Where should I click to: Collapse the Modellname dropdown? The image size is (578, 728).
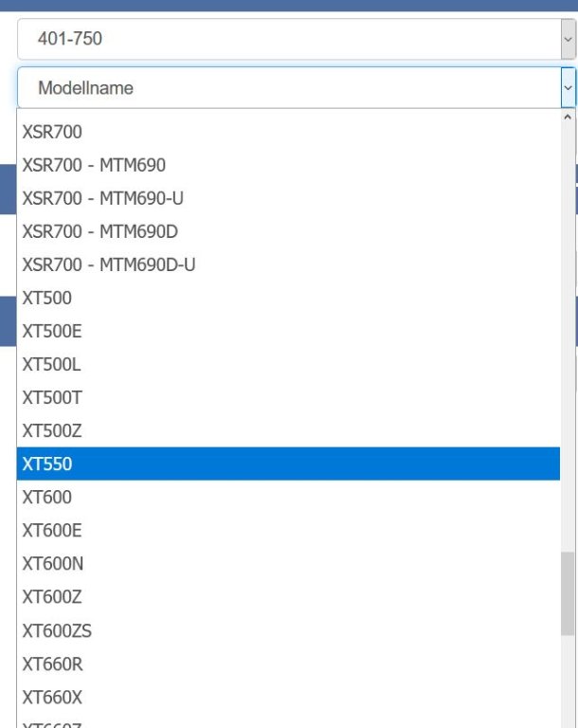(x=297, y=88)
